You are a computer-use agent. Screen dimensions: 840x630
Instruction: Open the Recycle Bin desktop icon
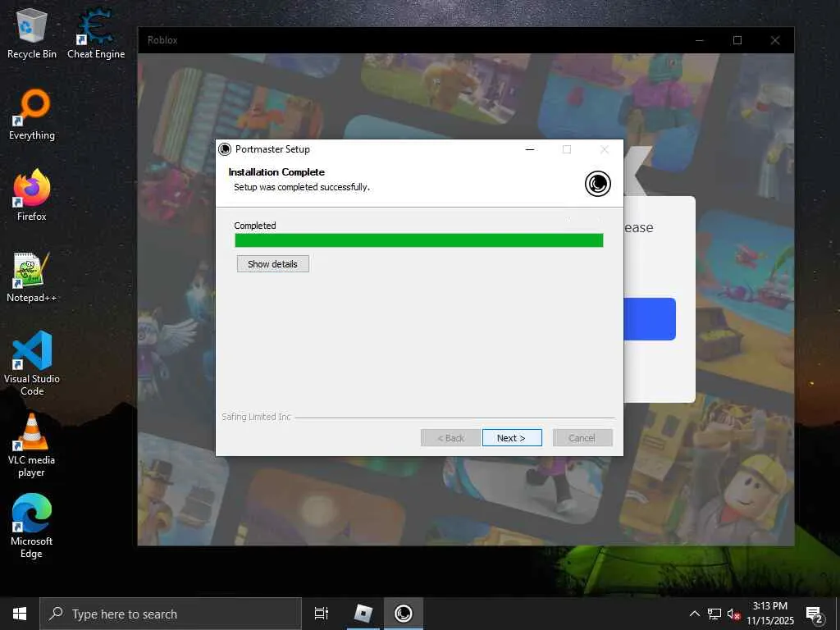click(x=32, y=33)
